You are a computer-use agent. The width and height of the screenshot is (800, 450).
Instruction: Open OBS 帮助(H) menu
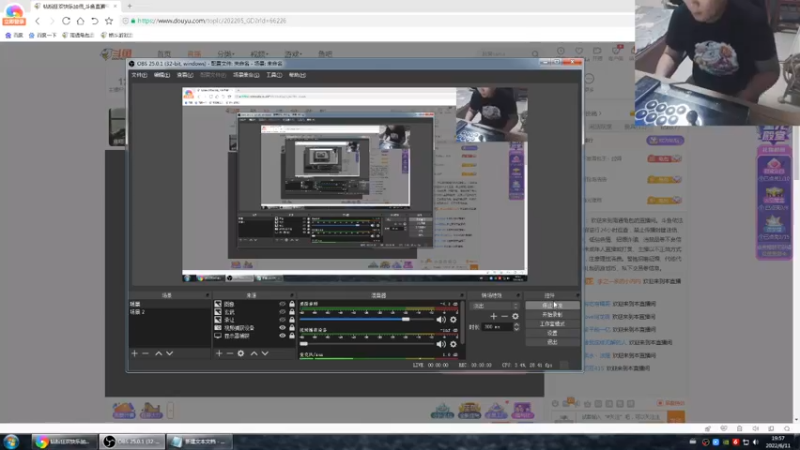tap(297, 75)
